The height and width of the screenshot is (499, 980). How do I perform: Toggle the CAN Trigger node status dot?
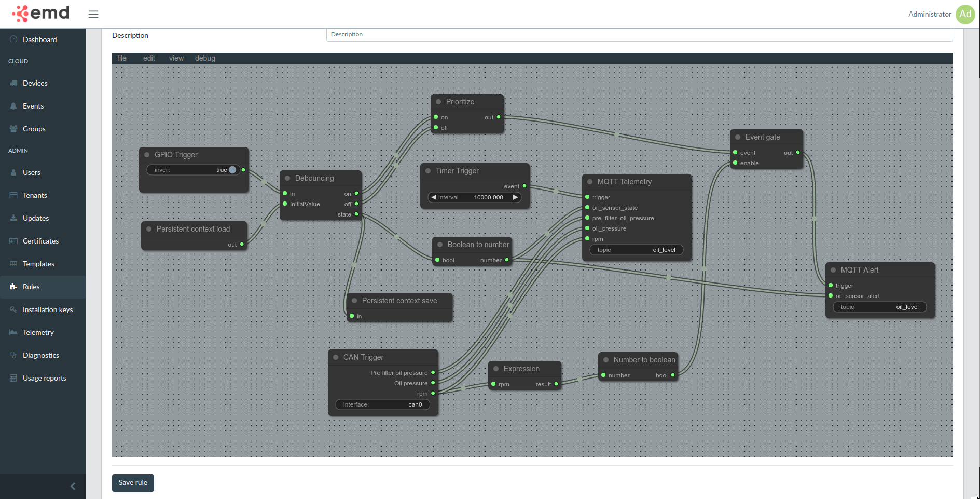[336, 357]
